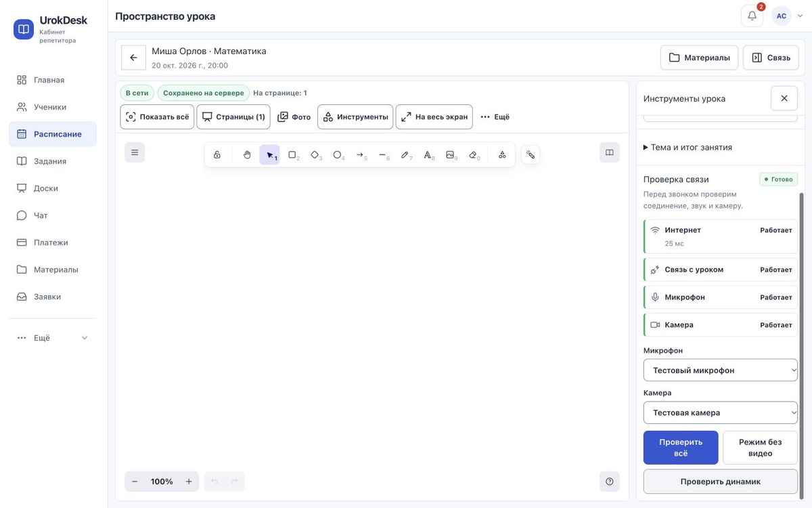
Task: Select the Eraser tool
Action: point(473,154)
